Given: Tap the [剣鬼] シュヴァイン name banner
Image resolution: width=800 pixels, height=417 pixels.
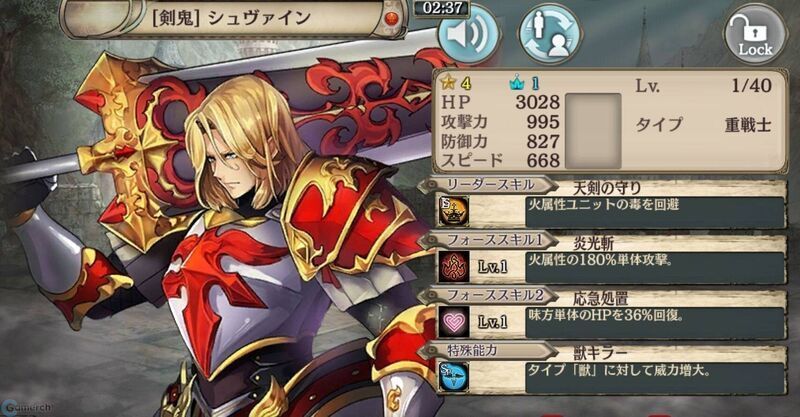Looking at the screenshot, I should click(x=234, y=18).
